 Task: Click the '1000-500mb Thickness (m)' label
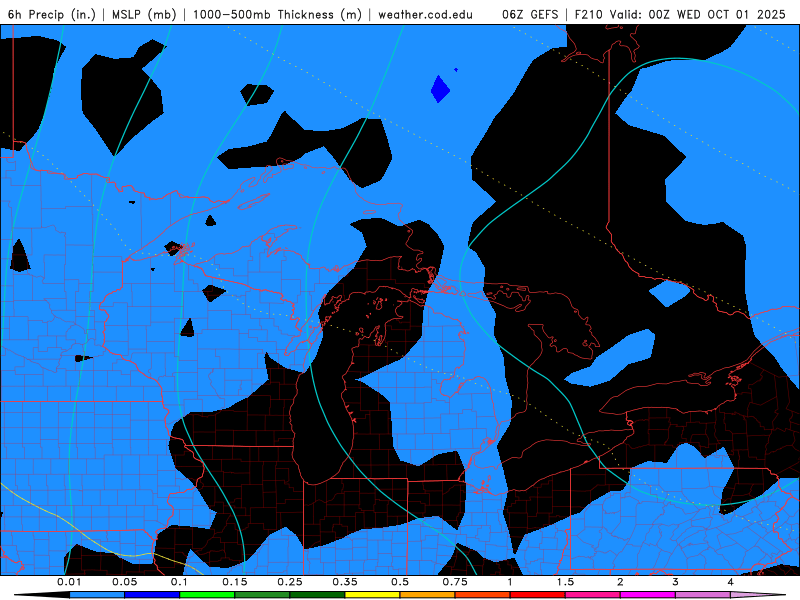pos(277,14)
